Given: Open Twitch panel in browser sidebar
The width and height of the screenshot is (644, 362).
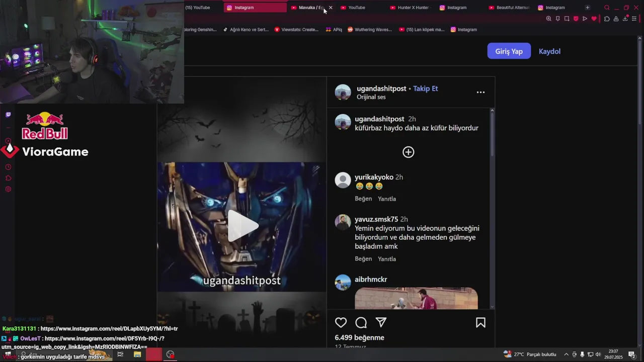Looking at the screenshot, I should [8, 115].
